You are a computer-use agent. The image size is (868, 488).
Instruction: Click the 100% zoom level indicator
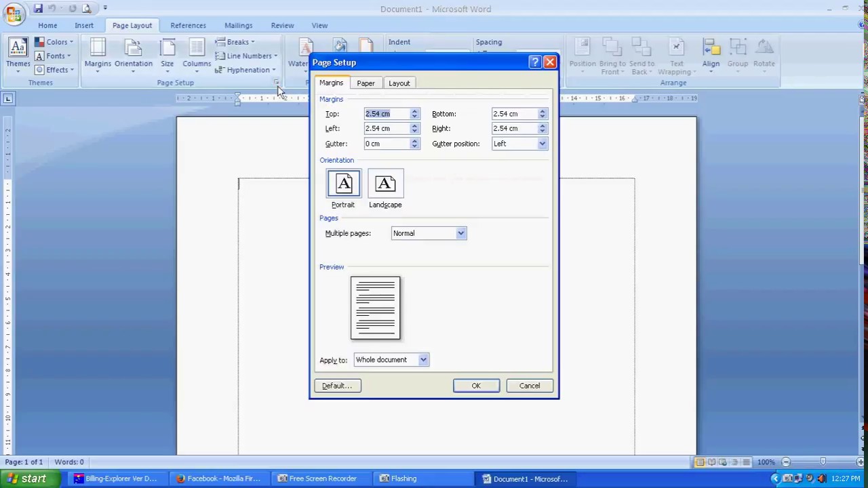click(x=766, y=462)
